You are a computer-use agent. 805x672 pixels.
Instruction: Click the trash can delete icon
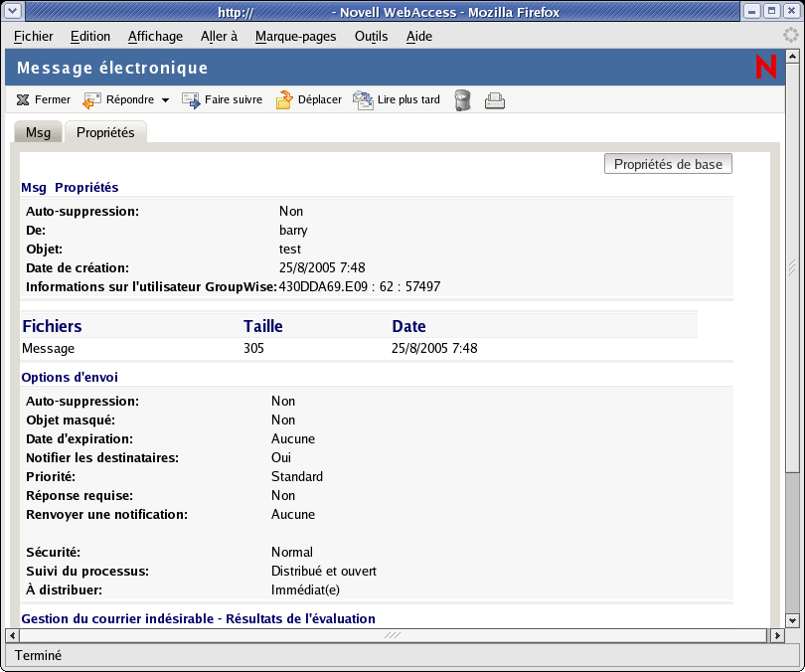tap(462, 100)
